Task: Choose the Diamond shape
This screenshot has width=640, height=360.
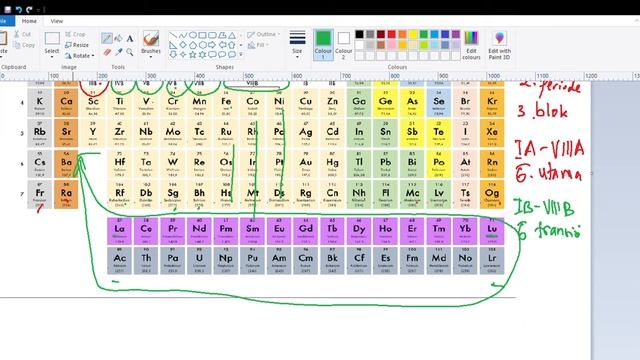Action: pos(183,45)
